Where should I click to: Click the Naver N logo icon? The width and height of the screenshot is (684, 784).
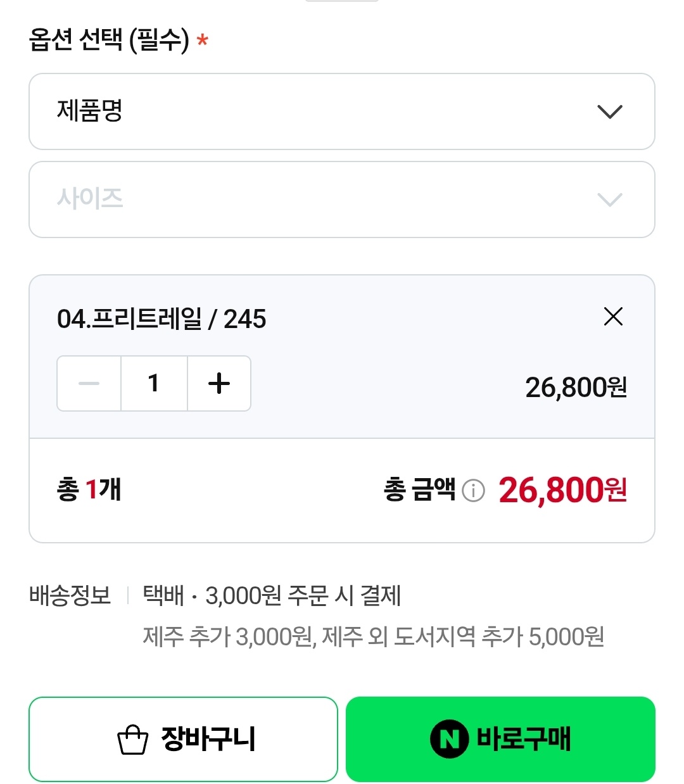click(449, 739)
